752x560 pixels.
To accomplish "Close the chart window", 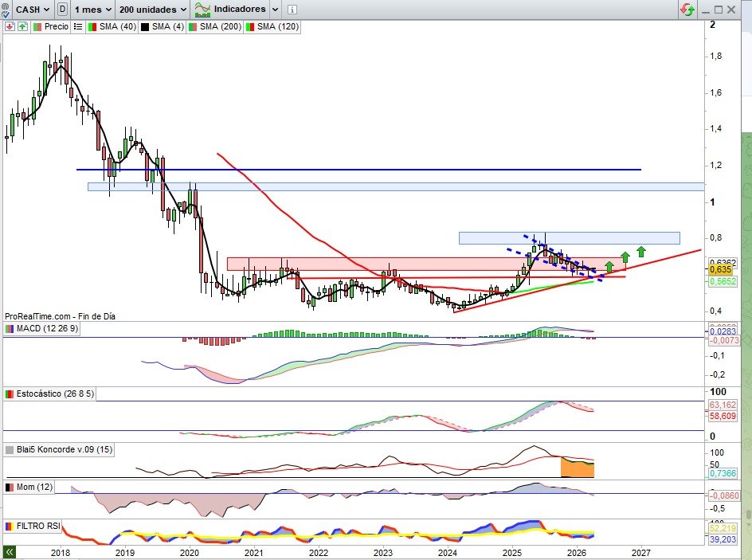I will coord(731,9).
